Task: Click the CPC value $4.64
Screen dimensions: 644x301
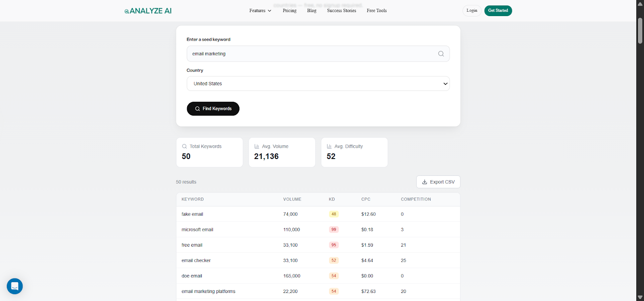Action: click(367, 261)
